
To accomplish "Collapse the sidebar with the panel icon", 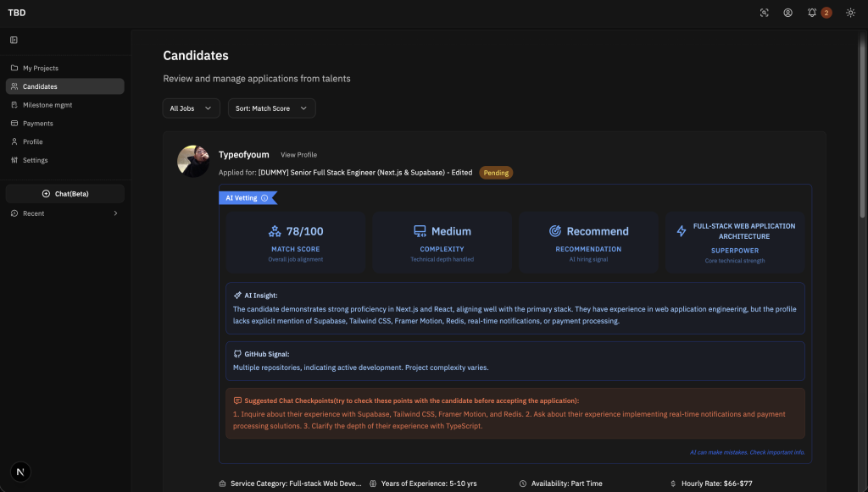I will (14, 40).
